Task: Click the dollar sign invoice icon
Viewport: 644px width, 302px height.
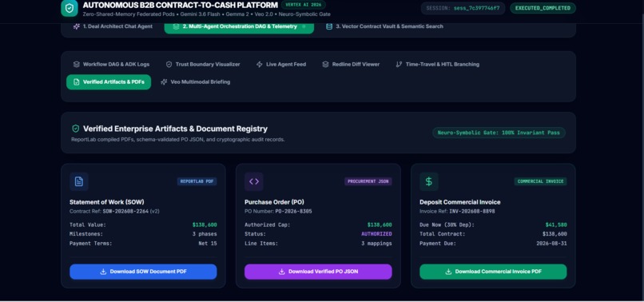Action: 429,181
